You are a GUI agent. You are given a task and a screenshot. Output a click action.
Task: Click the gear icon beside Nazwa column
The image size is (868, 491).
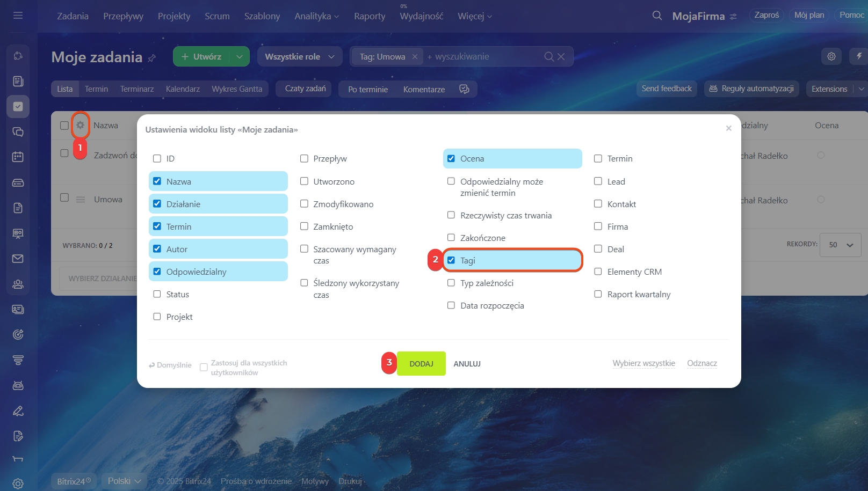(x=80, y=125)
